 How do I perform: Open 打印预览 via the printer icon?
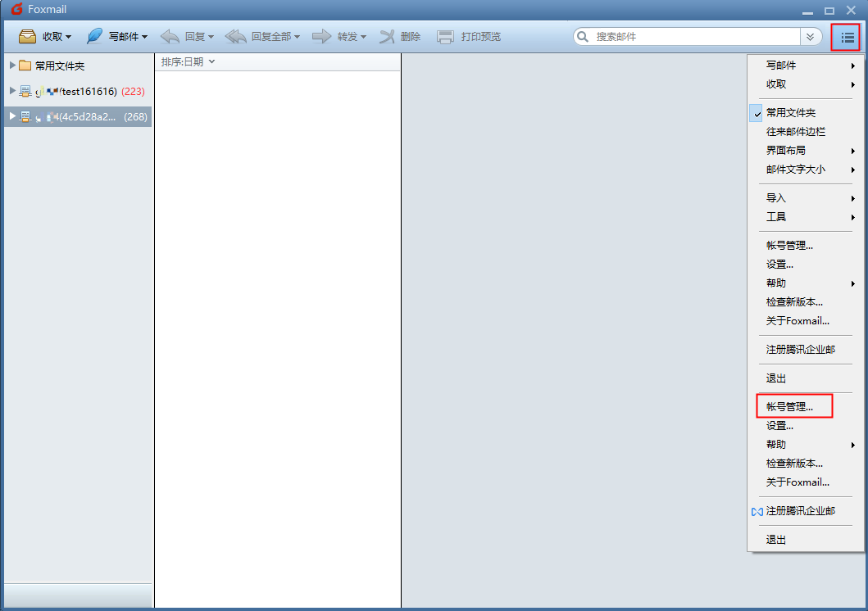click(x=445, y=37)
